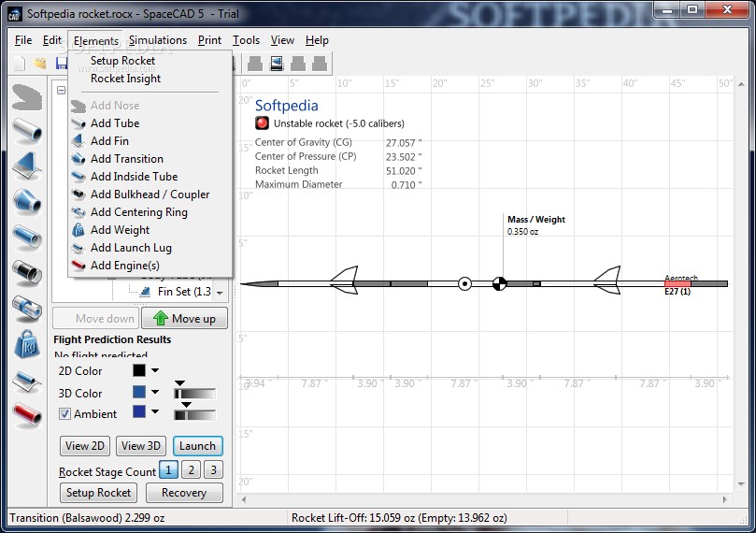756x533 pixels.
Task: Select the body tube sidebar icon
Action: (27, 131)
